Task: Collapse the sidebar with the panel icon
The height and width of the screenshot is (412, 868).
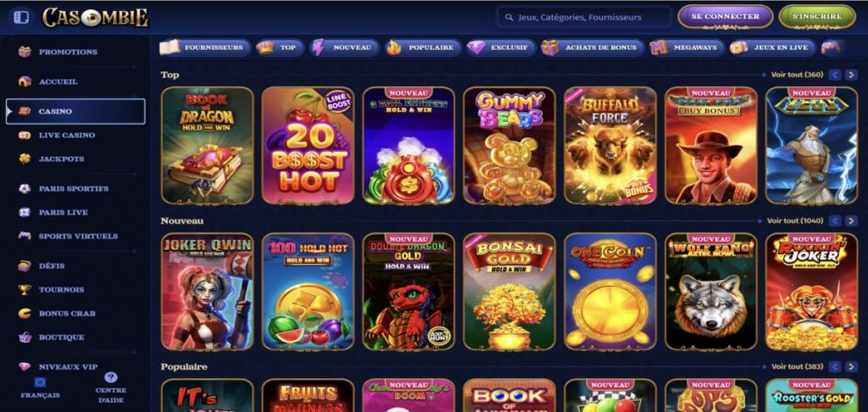Action: pyautogui.click(x=21, y=17)
